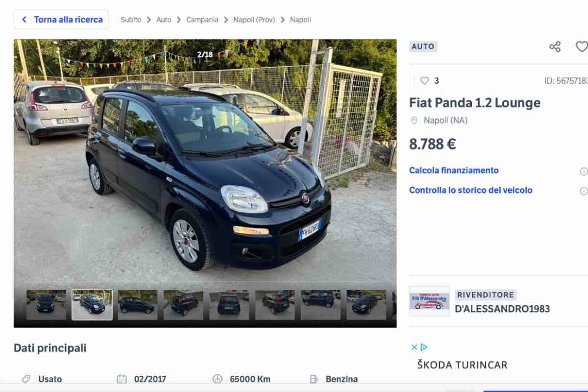Navigate to Napoli (Prov) breadcrumb
Viewport: 588px width, 392px height.
(x=254, y=20)
